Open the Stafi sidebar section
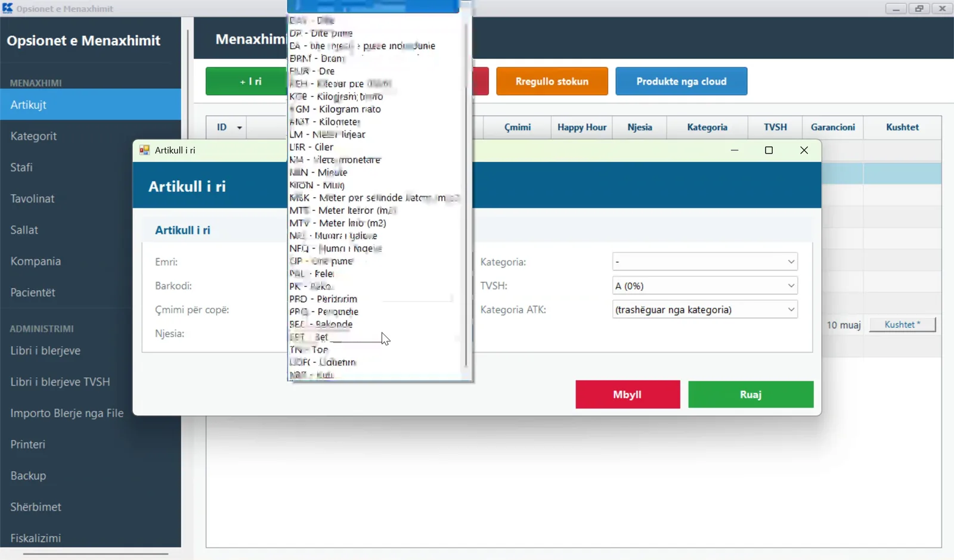Image resolution: width=954 pixels, height=560 pixels. click(91, 167)
